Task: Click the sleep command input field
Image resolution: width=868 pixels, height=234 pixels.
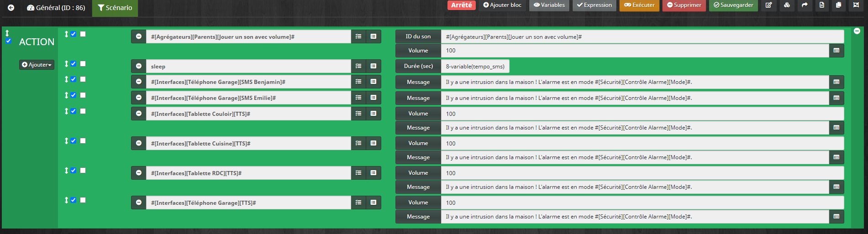Action: [x=248, y=66]
